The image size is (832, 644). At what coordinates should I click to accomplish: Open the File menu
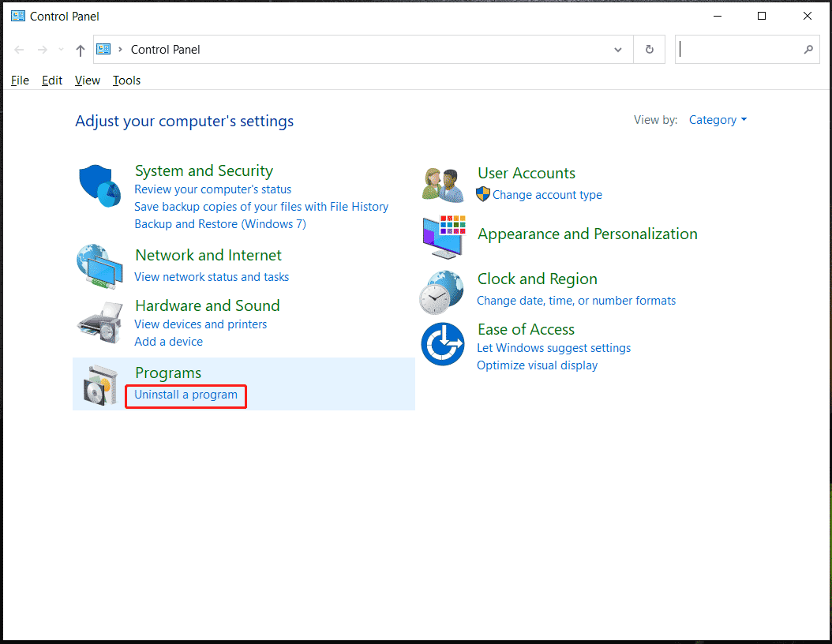click(21, 80)
